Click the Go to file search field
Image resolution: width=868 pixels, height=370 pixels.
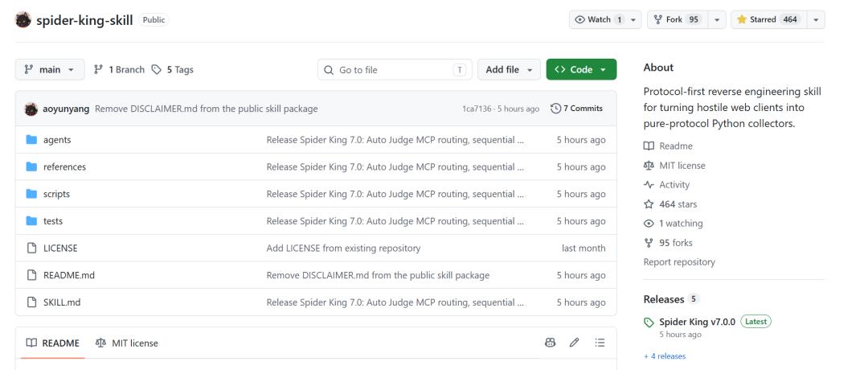pyautogui.click(x=395, y=70)
